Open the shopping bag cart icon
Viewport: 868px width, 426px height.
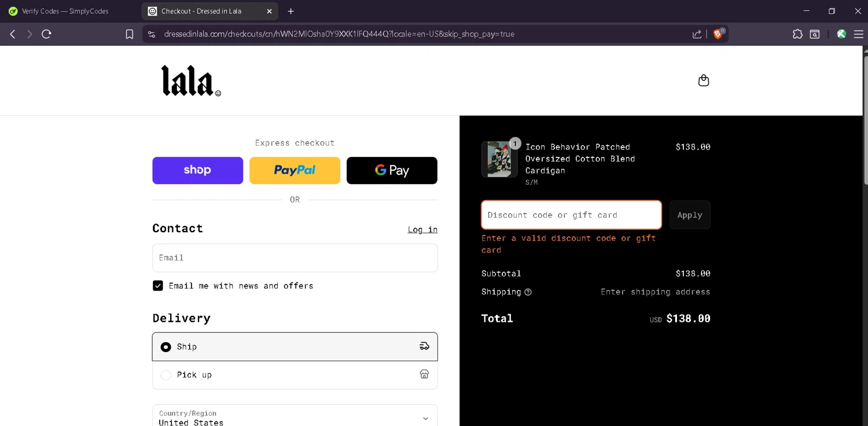coord(704,80)
